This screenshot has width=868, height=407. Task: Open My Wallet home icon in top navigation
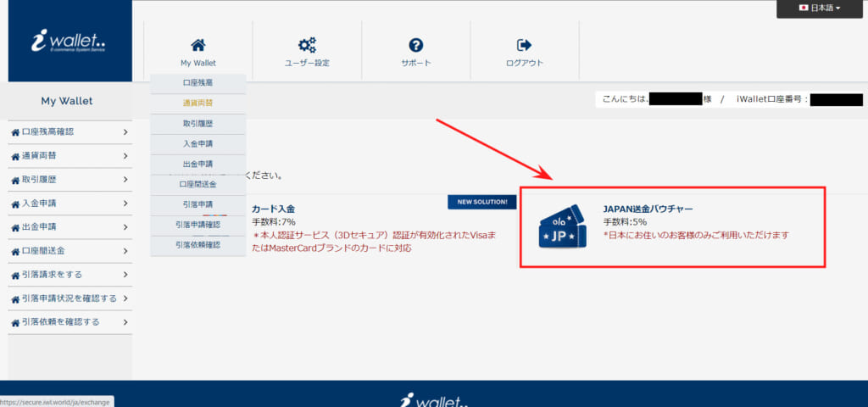pyautogui.click(x=198, y=45)
